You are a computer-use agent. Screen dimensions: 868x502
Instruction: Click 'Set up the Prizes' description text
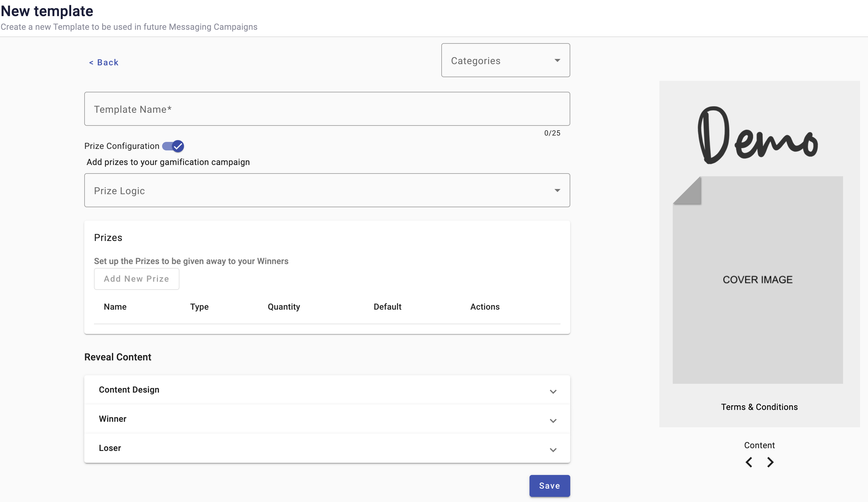click(191, 261)
